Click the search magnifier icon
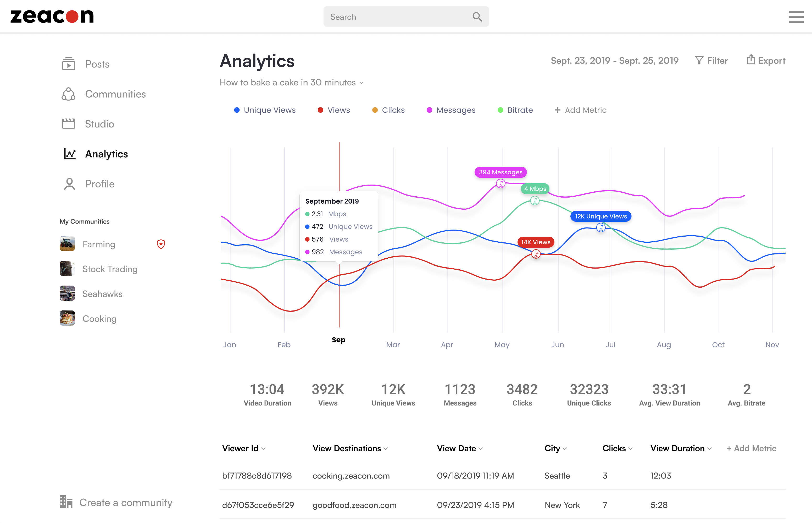 477,17
